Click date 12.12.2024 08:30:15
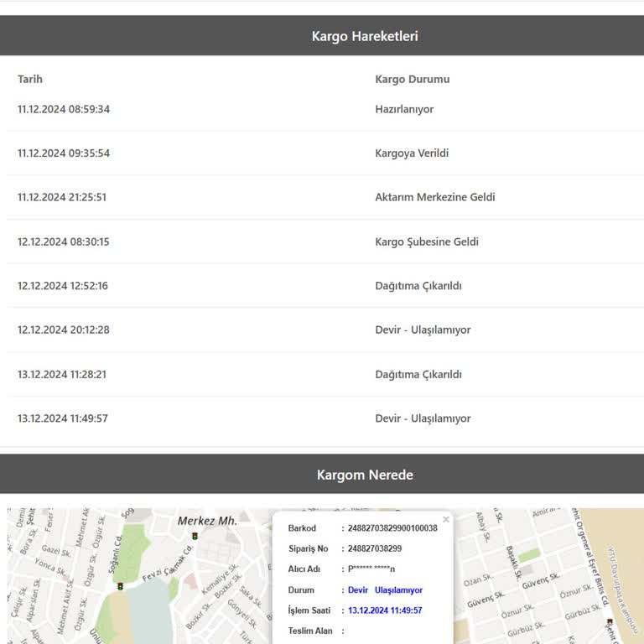Screen dimensions: 644x644 63,241
